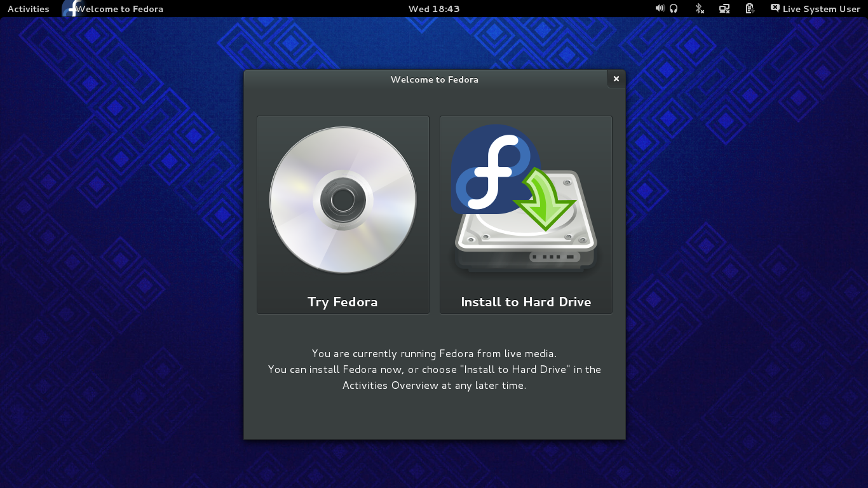Click the headphones icon in the top bar
The height and width of the screenshot is (488, 868).
tap(674, 8)
